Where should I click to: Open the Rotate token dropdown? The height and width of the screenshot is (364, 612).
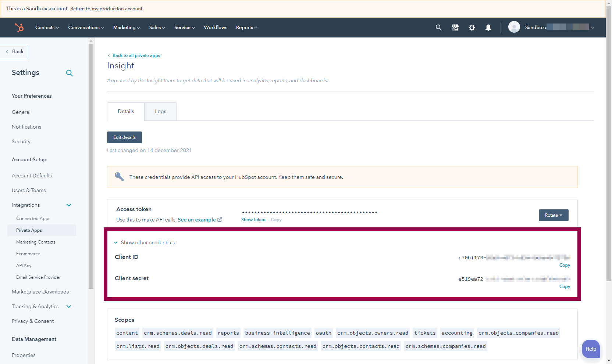point(553,215)
